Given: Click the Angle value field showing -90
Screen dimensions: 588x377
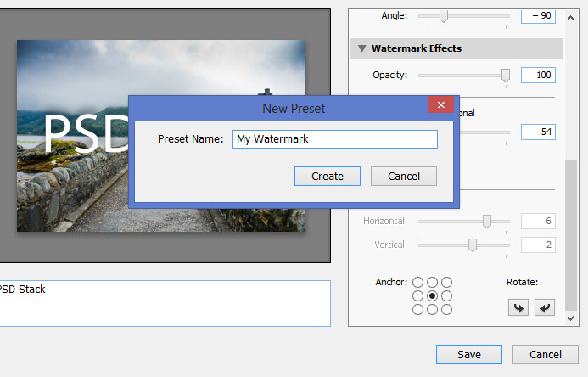Looking at the screenshot, I should point(538,16).
